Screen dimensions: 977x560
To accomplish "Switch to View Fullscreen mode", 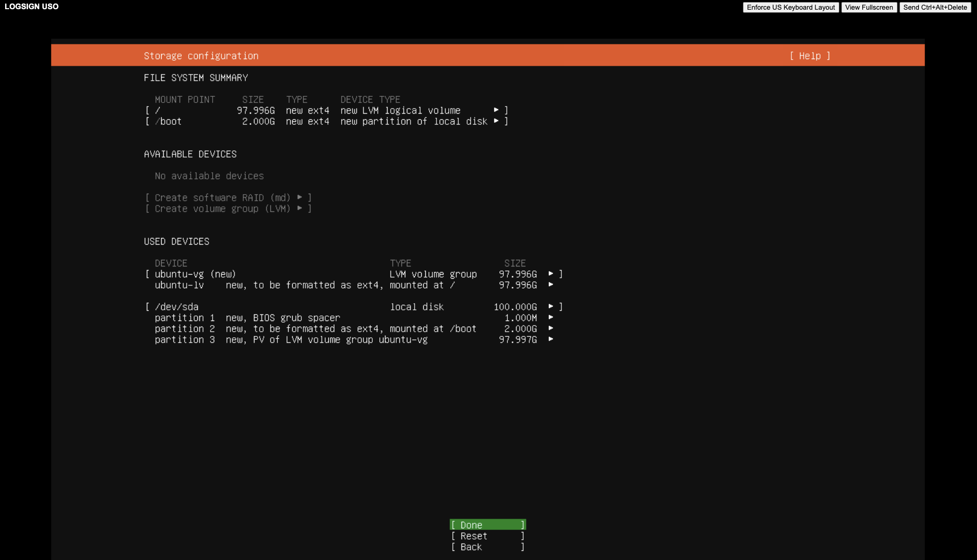I will [869, 7].
